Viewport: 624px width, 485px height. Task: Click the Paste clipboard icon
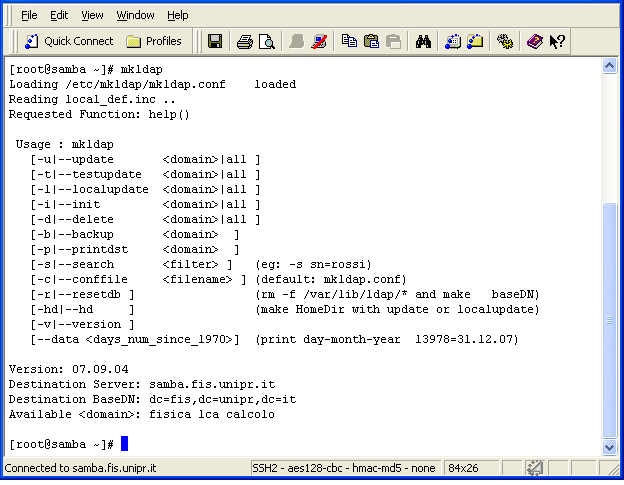tap(371, 42)
